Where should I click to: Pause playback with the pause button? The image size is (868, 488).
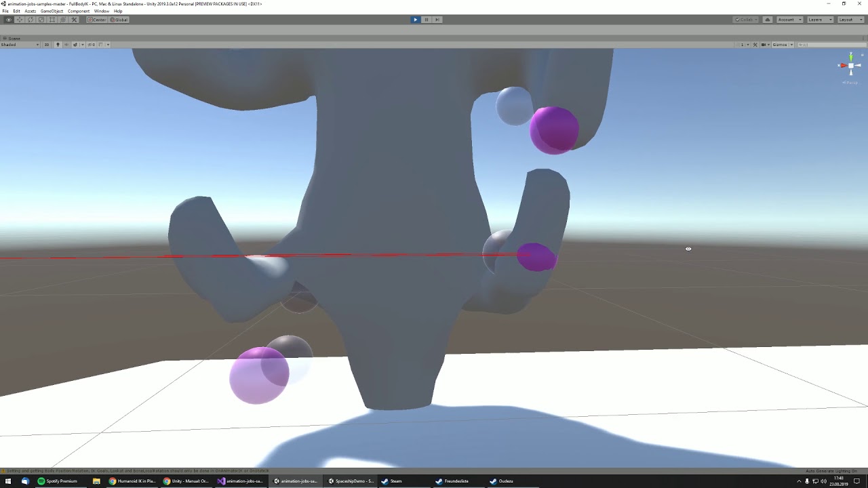coord(426,20)
